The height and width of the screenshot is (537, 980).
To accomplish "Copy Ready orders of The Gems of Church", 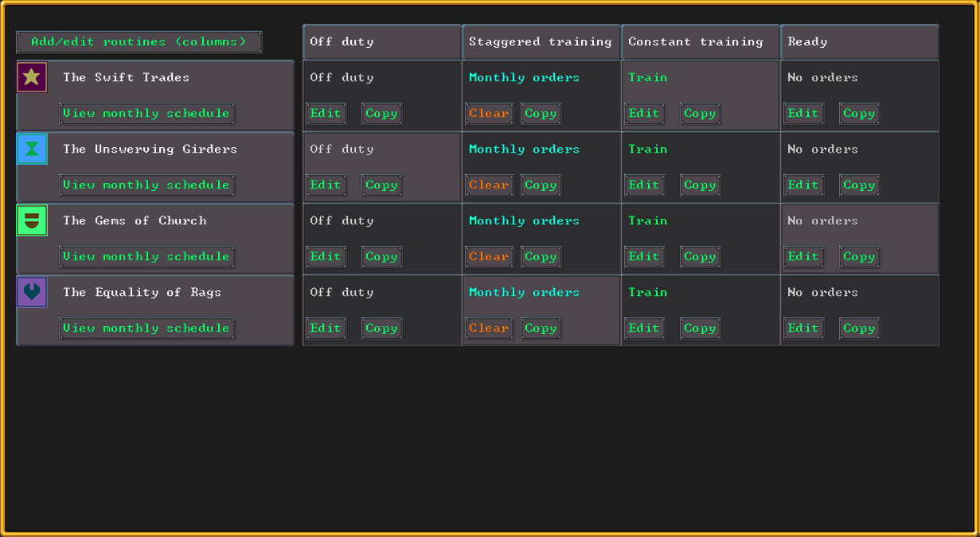I will tap(860, 257).
